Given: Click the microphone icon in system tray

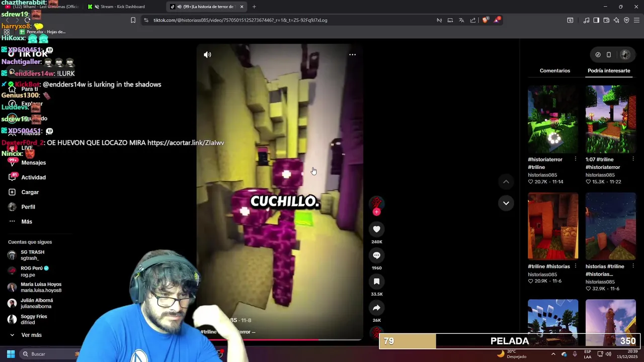Looking at the screenshot, I should point(575,354).
